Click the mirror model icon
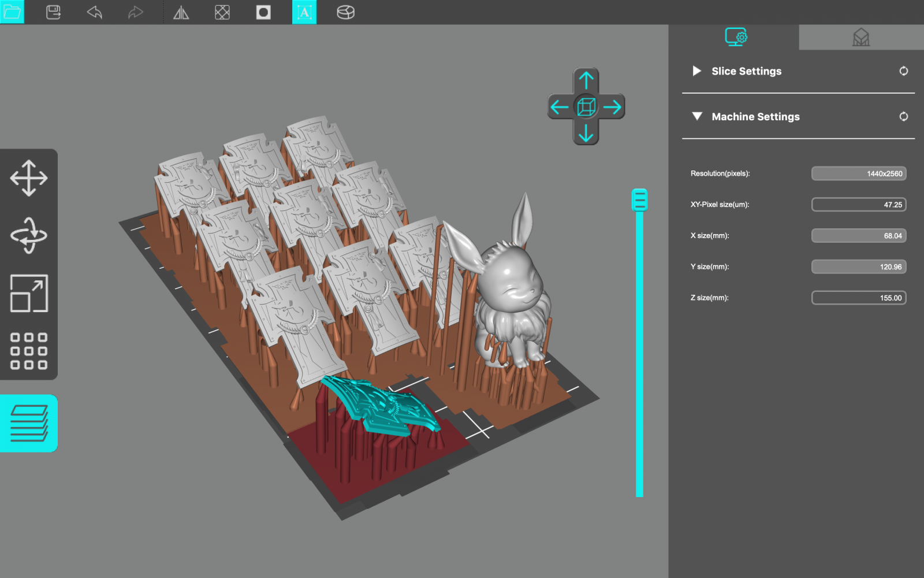The height and width of the screenshot is (578, 924). coord(181,12)
